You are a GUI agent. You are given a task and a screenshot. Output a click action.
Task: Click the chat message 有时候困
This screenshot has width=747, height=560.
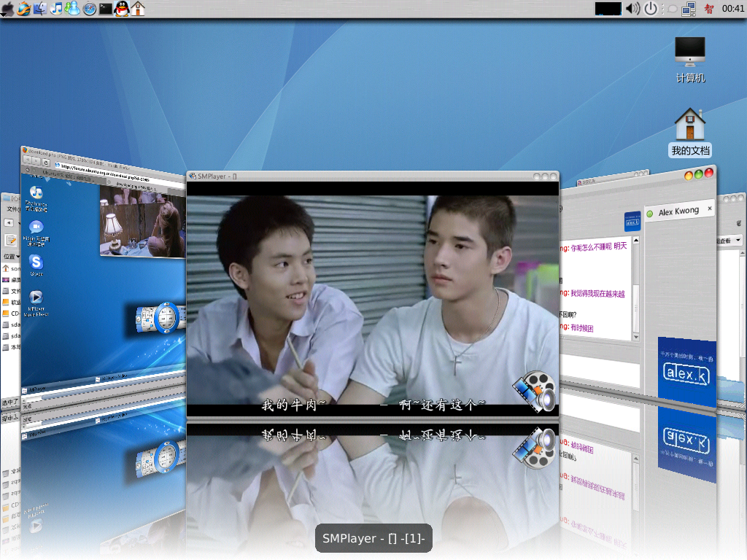(x=581, y=327)
